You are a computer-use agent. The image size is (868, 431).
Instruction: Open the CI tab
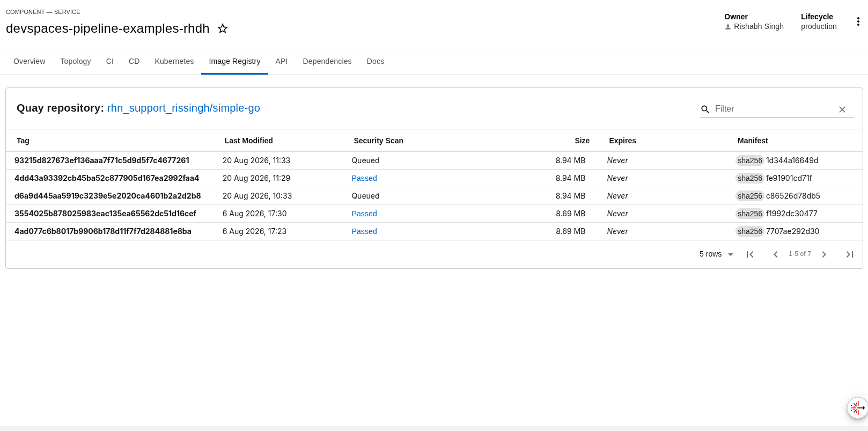[x=110, y=61]
